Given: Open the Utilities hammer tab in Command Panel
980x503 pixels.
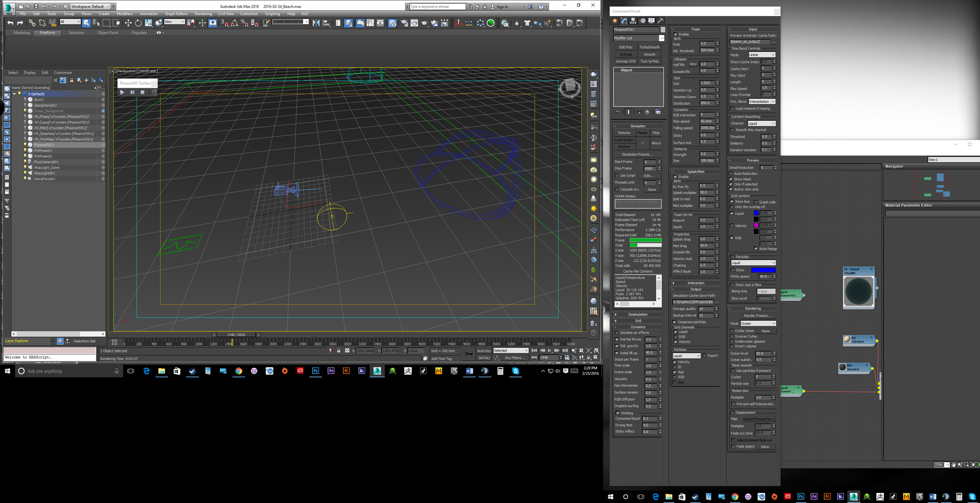Looking at the screenshot, I should tap(660, 21).
